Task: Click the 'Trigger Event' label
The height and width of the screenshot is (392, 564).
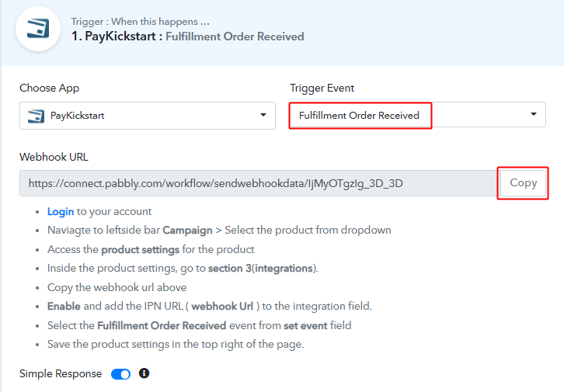Action: (x=322, y=88)
